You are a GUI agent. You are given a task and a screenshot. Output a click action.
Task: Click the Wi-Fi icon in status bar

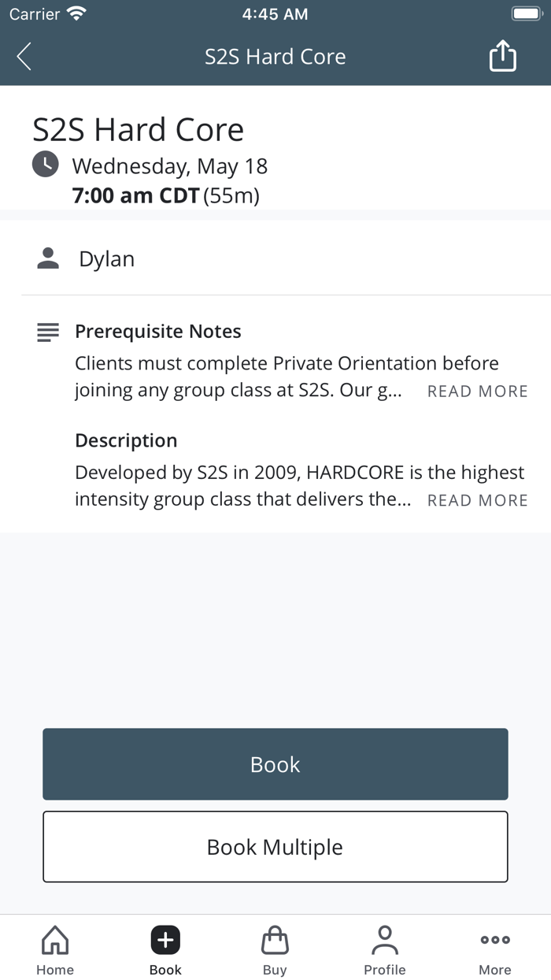[74, 13]
